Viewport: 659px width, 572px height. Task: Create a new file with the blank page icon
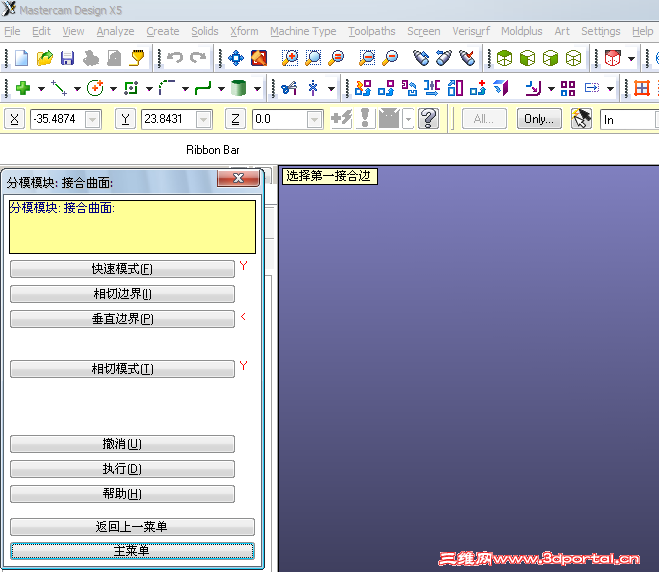[x=21, y=58]
